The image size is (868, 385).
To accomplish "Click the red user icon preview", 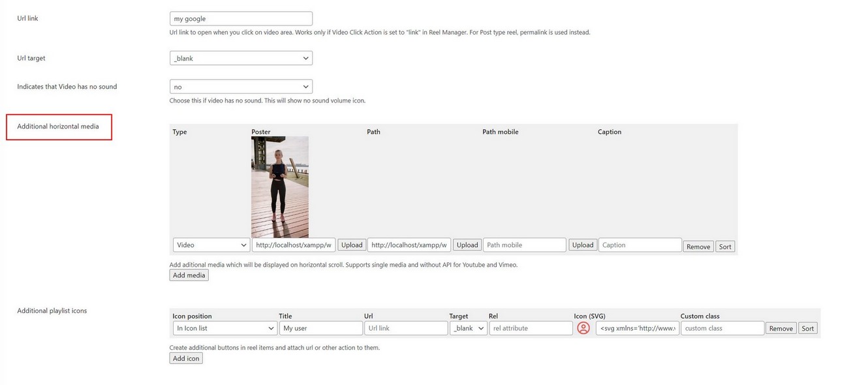I will pos(583,328).
